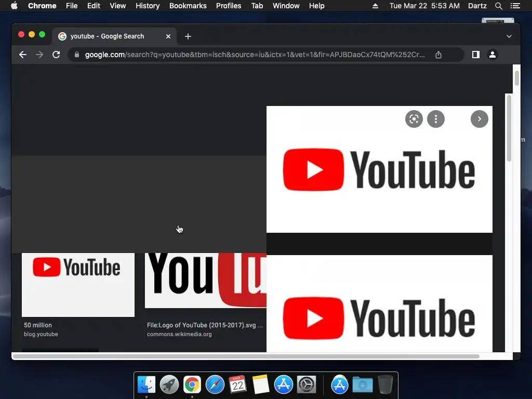Open the Control Center list icon in menu bar
532x399 pixels.
[515, 6]
